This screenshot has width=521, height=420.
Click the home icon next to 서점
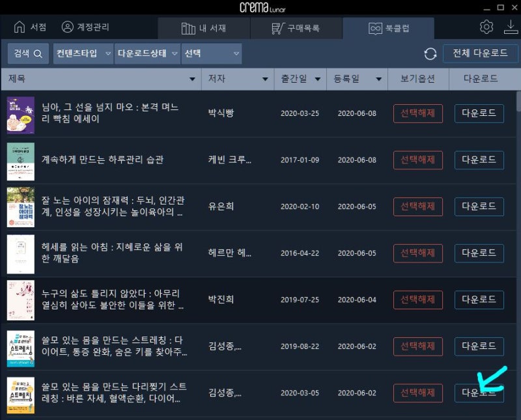point(19,27)
